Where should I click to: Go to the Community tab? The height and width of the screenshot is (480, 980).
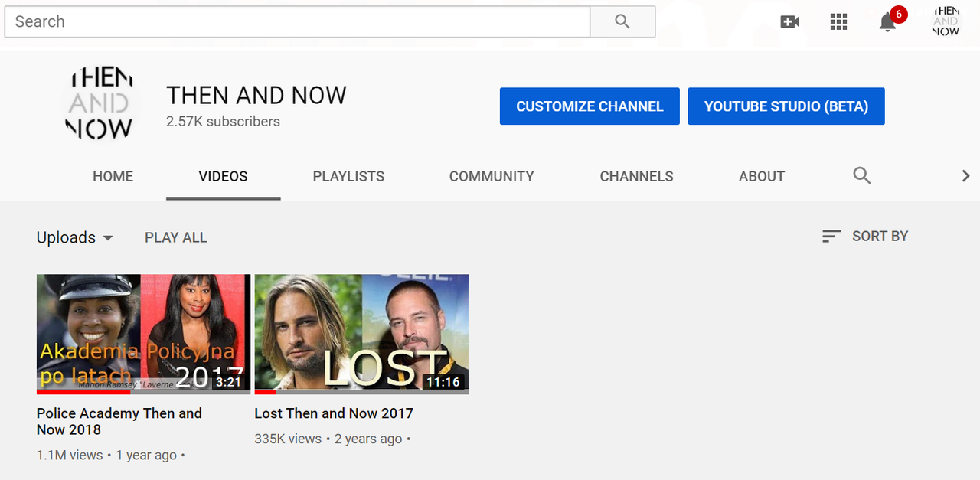coord(492,176)
